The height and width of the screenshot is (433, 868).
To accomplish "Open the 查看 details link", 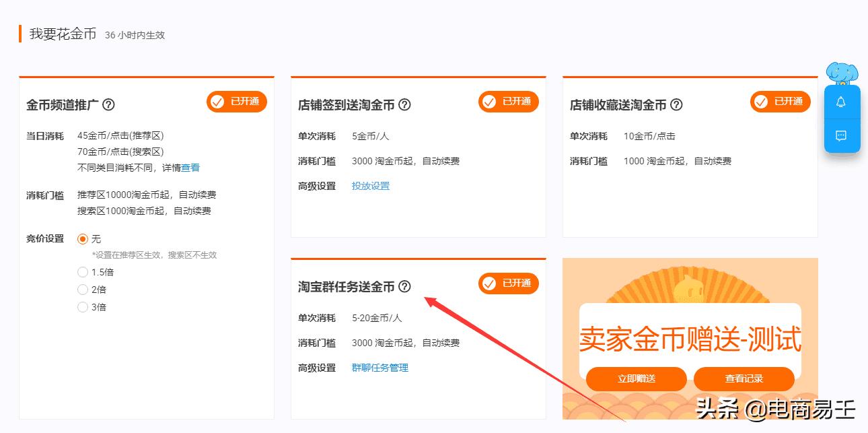I will coord(190,168).
